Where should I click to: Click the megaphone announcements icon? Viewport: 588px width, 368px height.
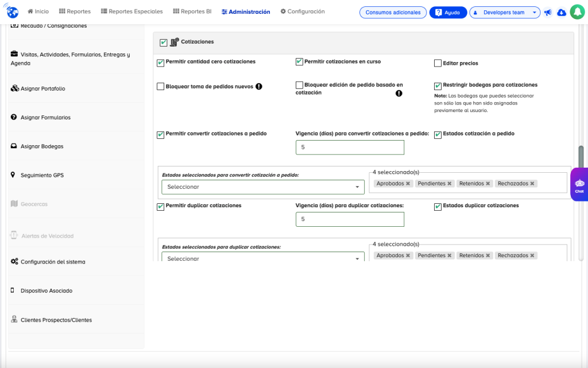pyautogui.click(x=548, y=13)
